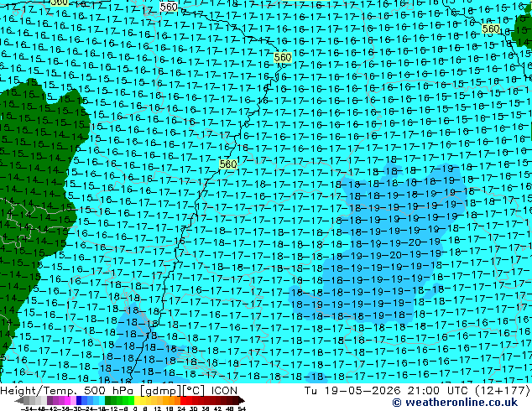The height and width of the screenshot is (411, 532).
Task: Click the -54 label under color scale
Action: (x=27, y=409)
